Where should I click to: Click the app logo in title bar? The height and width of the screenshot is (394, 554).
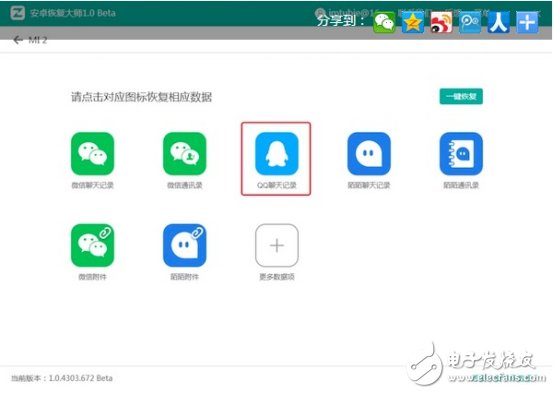point(17,13)
